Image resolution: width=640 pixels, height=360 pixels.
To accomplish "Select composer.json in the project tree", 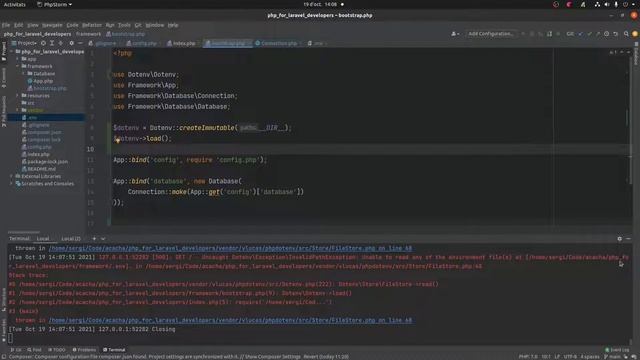I will point(42,132).
